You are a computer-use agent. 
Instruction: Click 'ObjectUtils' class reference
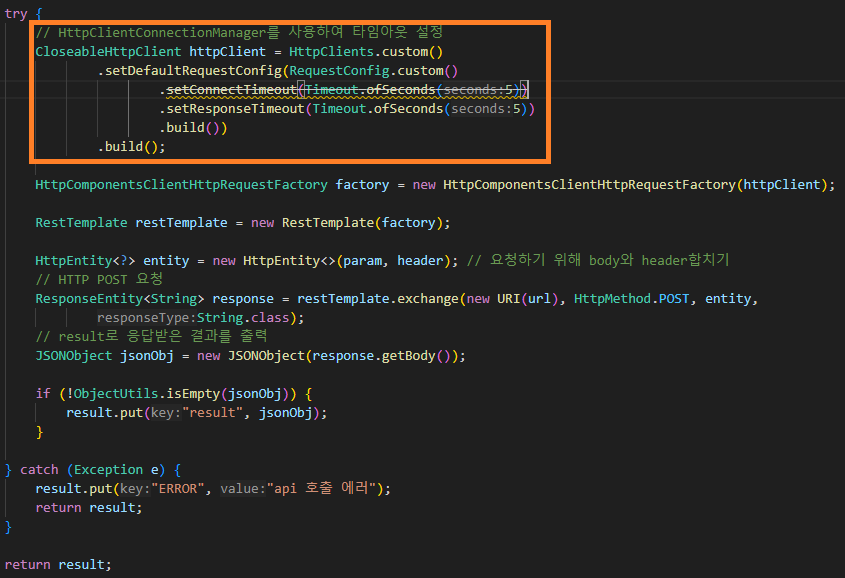coord(116,394)
